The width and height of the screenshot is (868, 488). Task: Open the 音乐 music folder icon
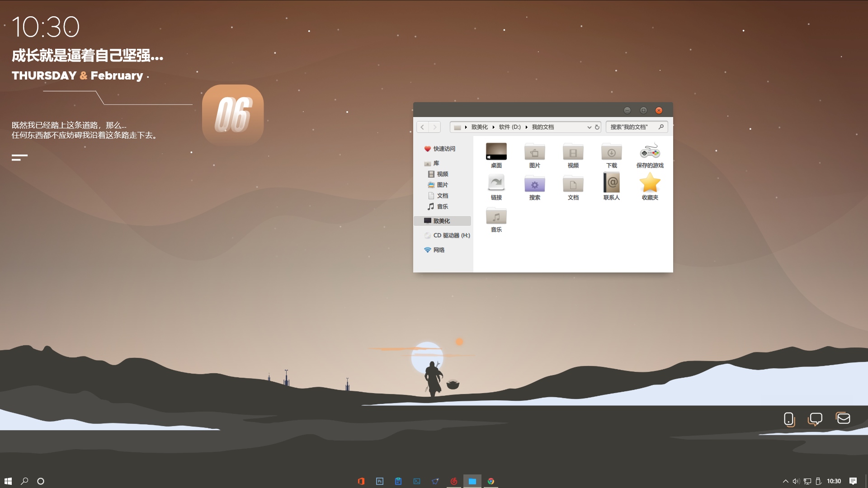pyautogui.click(x=496, y=220)
